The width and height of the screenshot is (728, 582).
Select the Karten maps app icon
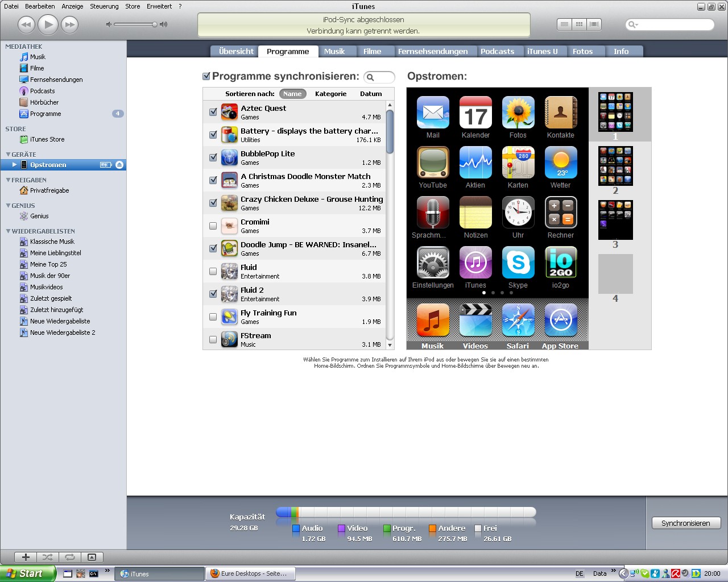point(518,163)
